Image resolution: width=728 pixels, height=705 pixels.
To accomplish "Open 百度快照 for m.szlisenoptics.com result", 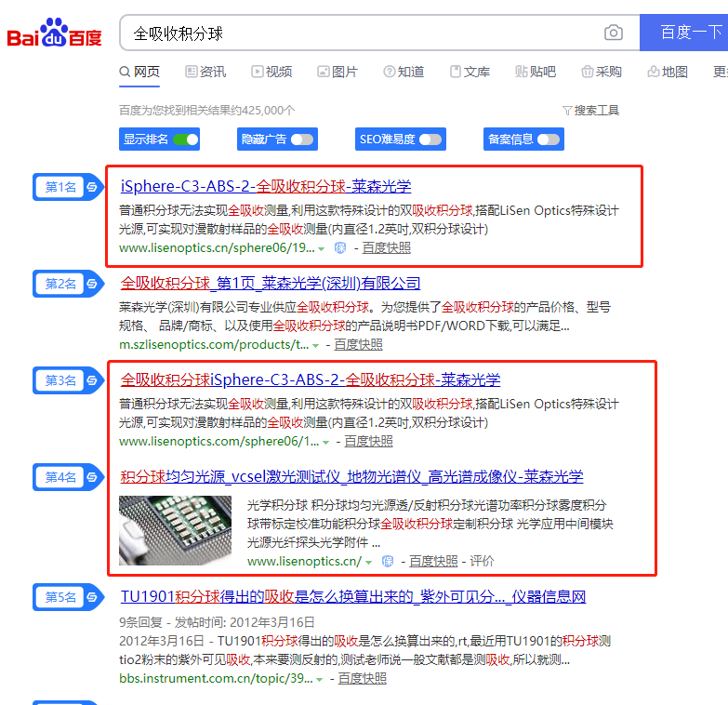I will pos(358,345).
